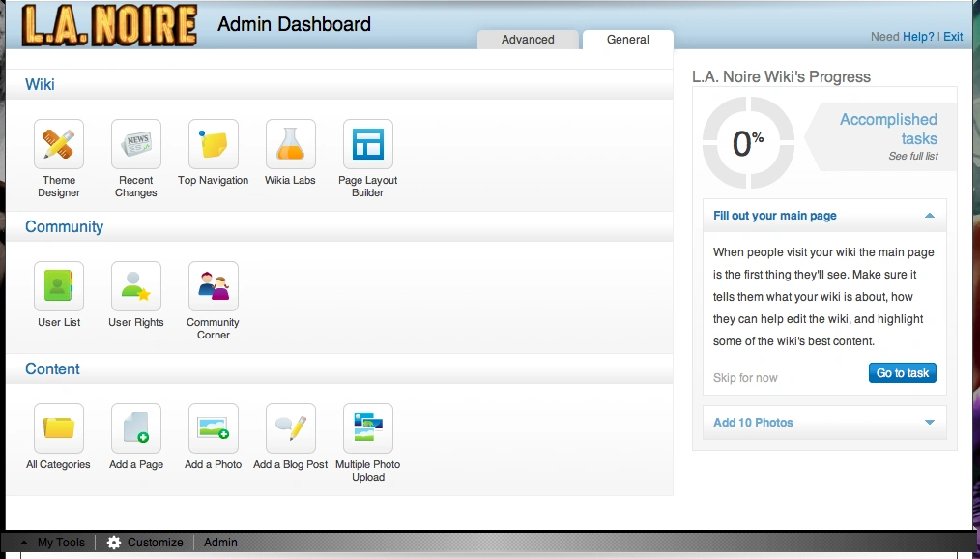Click the Exit link
980x559 pixels.
pos(953,37)
